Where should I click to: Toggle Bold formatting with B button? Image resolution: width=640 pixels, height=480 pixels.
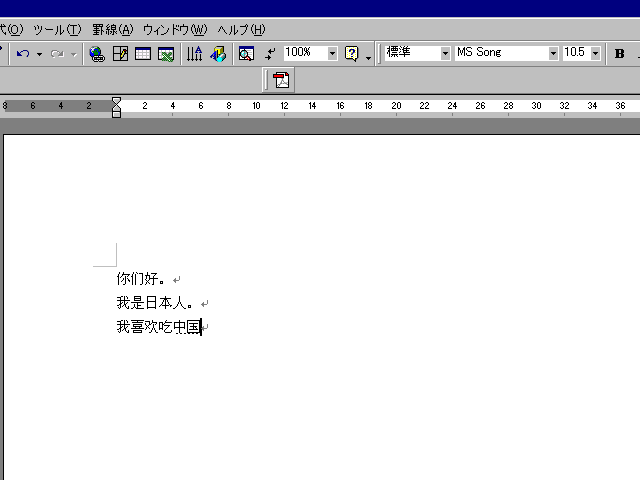point(619,53)
